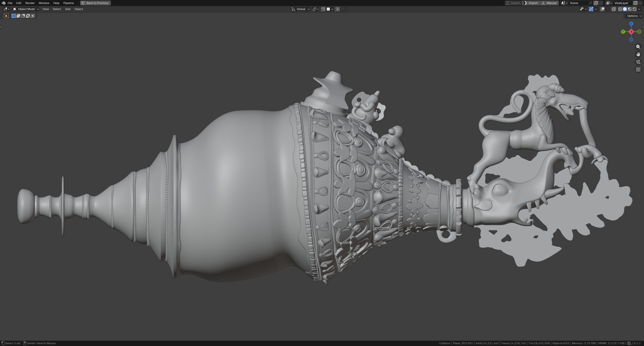Open the File menu
The width and height of the screenshot is (644, 346).
click(10, 3)
